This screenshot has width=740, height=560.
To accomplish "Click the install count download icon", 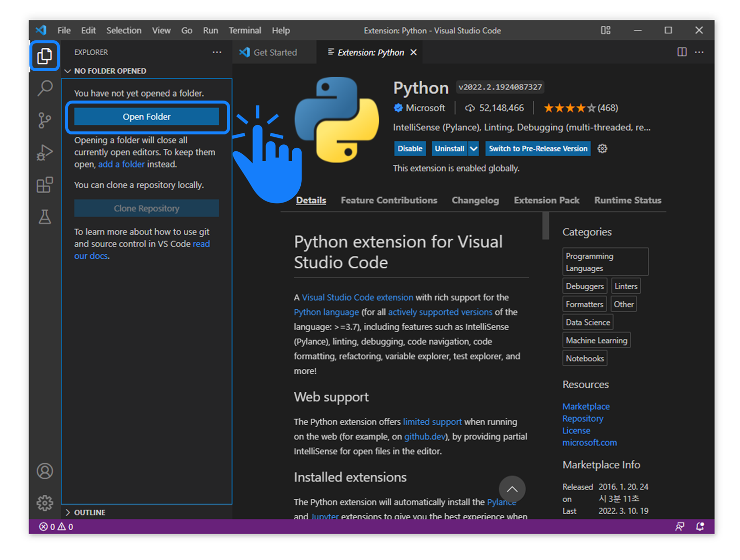I will (470, 108).
